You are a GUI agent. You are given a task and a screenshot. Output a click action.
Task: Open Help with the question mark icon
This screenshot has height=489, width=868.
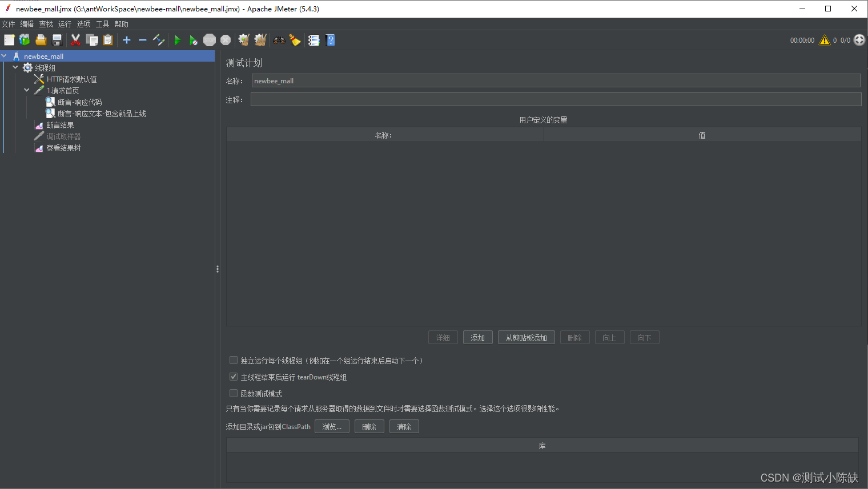[x=330, y=40]
